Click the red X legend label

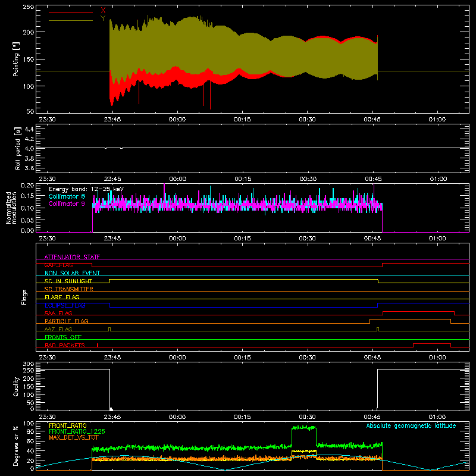103,11
